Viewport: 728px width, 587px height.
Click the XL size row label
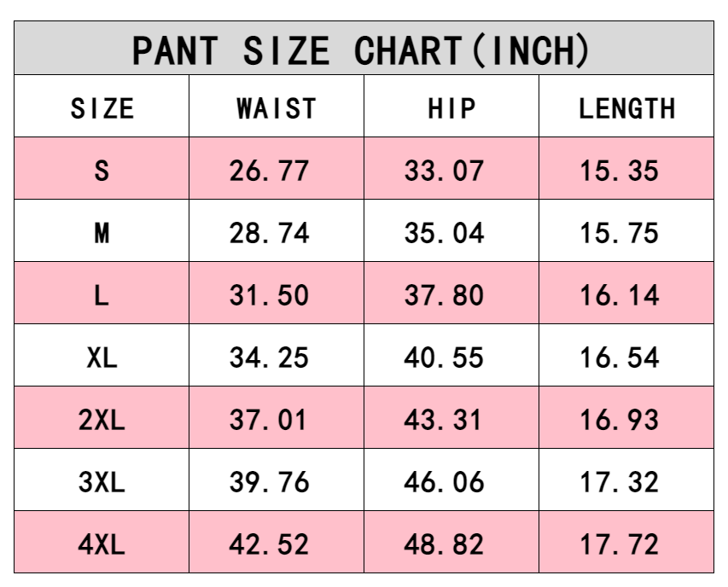click(x=102, y=357)
